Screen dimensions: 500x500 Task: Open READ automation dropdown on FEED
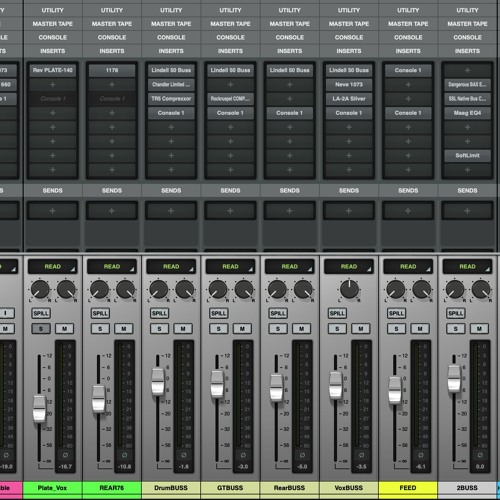[408, 267]
